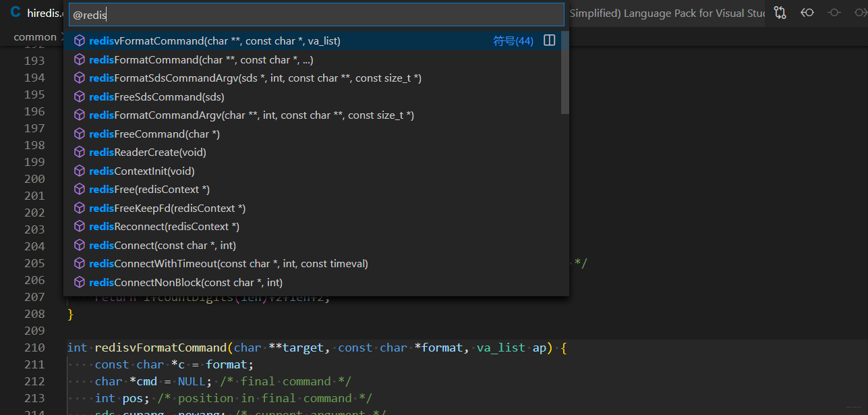Screen dimensions: 868x415
Task: Click the last circle-arrow icon in toolbar
Action: coord(859,13)
